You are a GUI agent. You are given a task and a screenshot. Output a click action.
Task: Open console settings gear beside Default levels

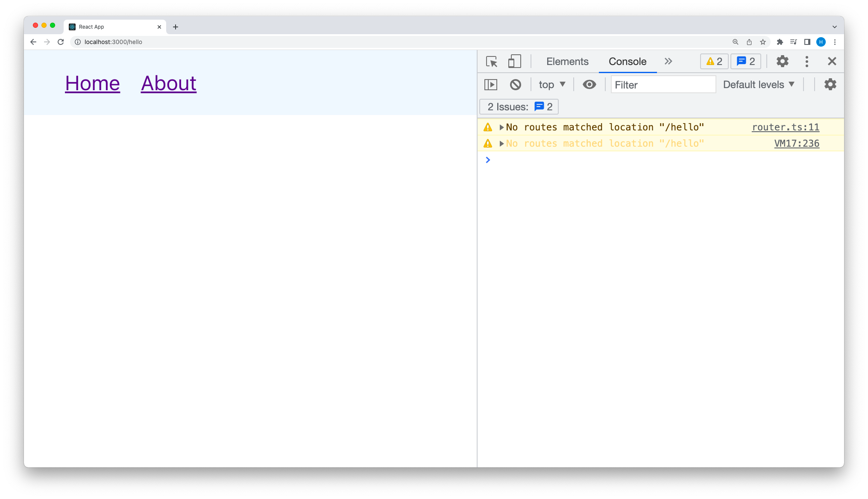(x=830, y=85)
